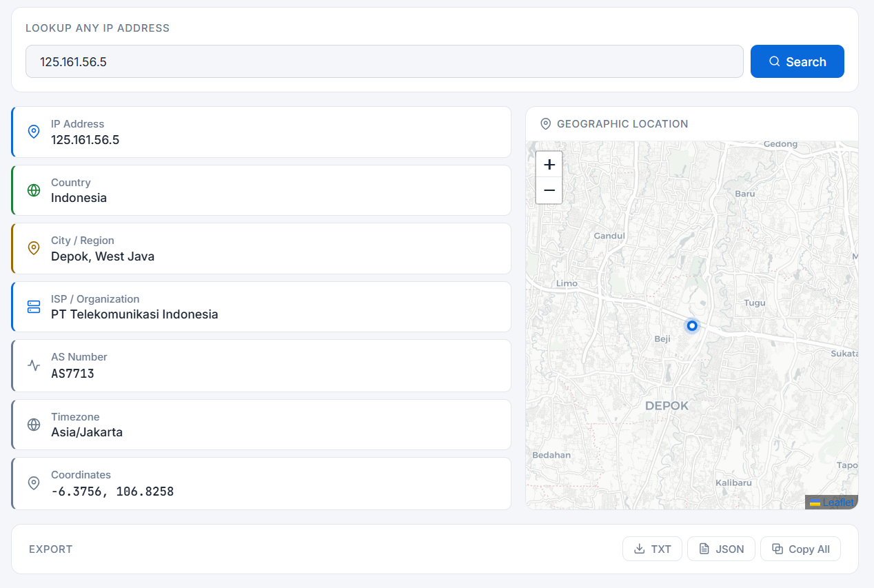
Task: Zoom out the map with minus button
Action: (x=549, y=190)
